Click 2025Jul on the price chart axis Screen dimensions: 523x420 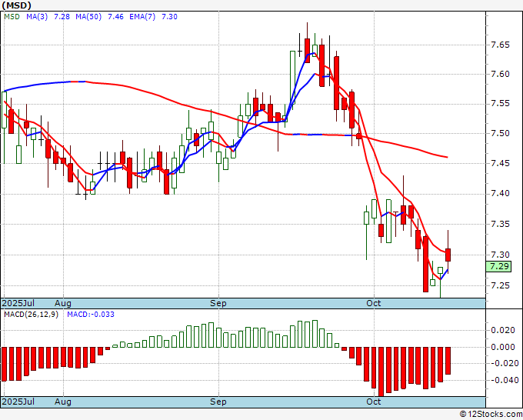[18, 303]
